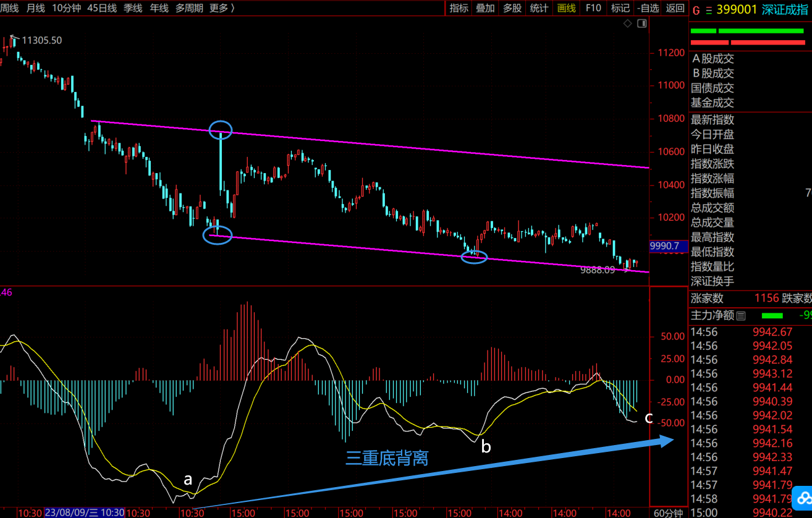The height and width of the screenshot is (518, 812).
Task: Click the 最新指数 label
Action: [x=713, y=119]
